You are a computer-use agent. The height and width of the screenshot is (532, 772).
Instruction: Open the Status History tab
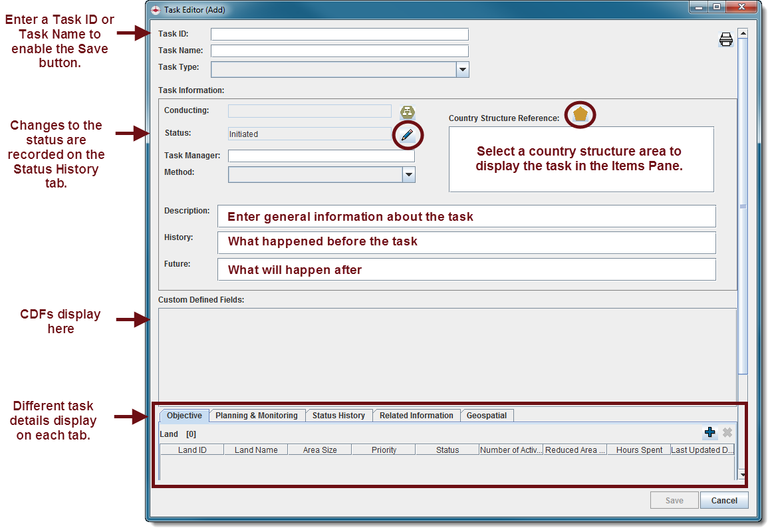coord(338,416)
